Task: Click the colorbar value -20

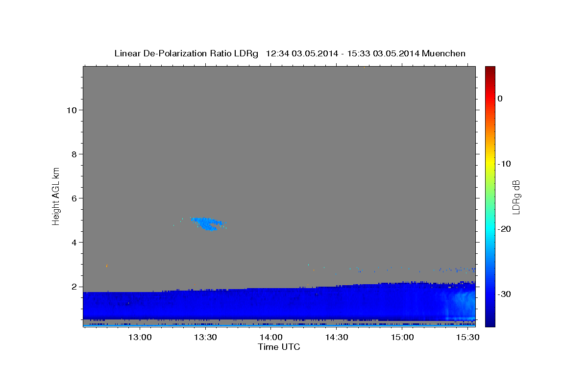Action: tap(504, 229)
